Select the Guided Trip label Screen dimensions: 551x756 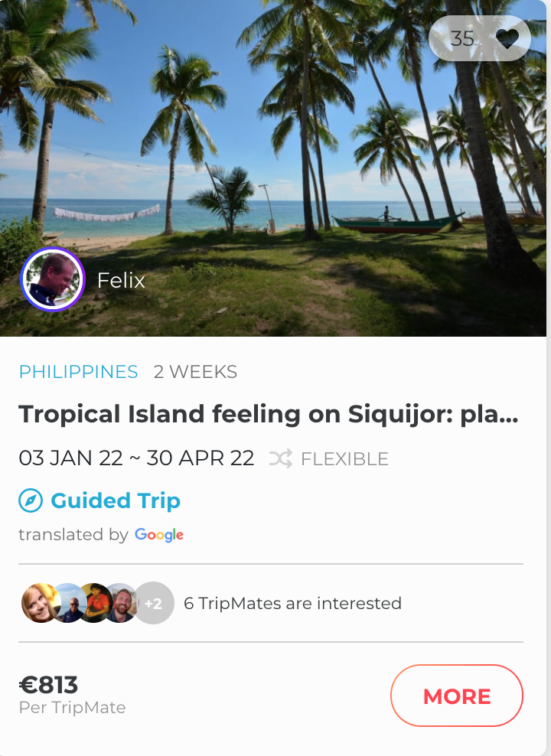tap(116, 501)
